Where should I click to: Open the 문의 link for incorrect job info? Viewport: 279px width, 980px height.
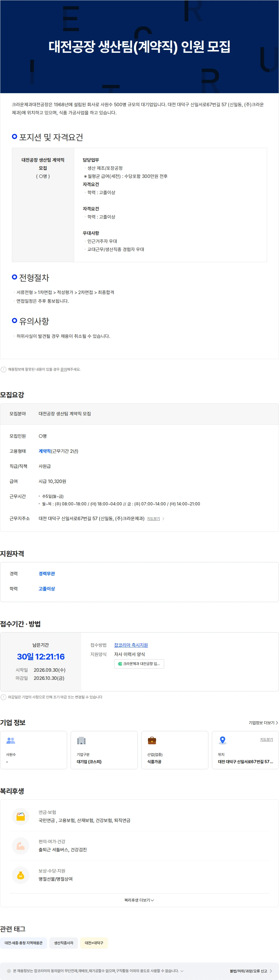pyautogui.click(x=64, y=370)
